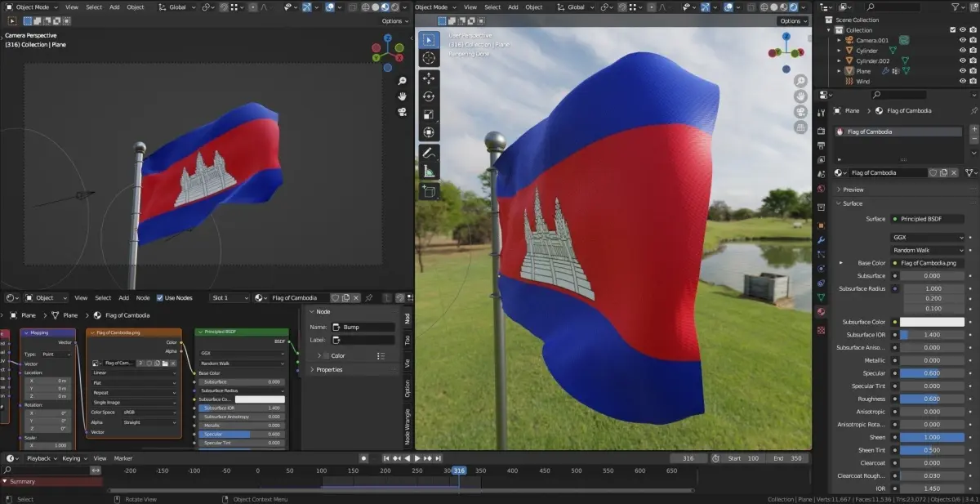Select the Transform tool in right viewport
The height and width of the screenshot is (504, 980).
click(x=429, y=132)
